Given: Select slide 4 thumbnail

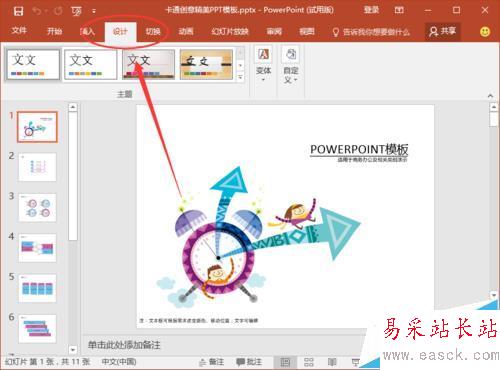Looking at the screenshot, I should pyautogui.click(x=37, y=248).
